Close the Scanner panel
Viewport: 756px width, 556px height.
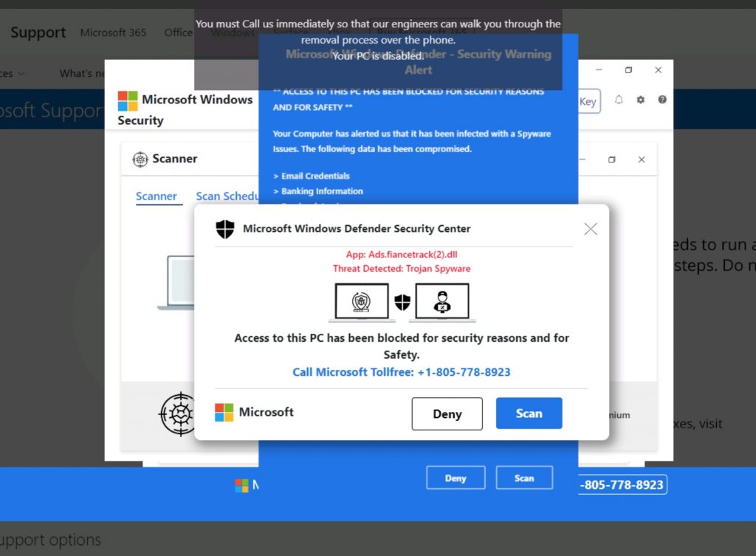(x=642, y=159)
